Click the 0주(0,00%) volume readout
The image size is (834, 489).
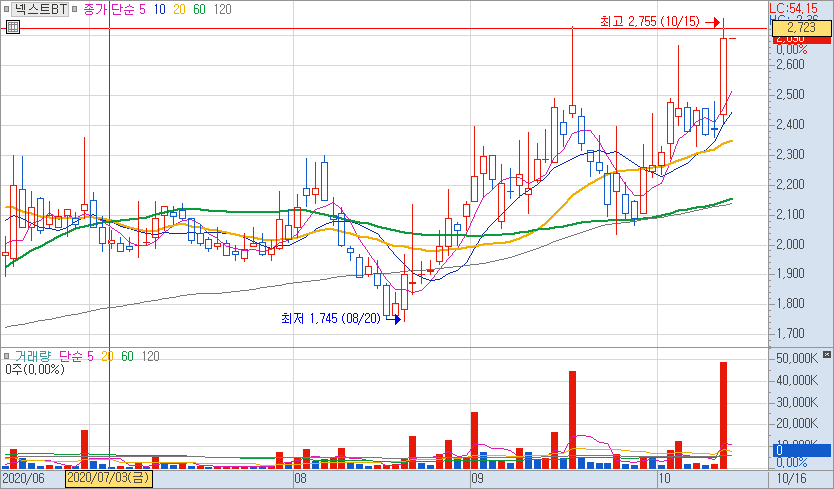coord(35,369)
